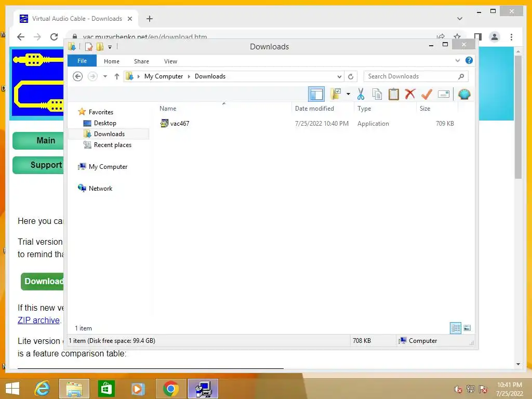Open the quick access toolbar customize arrow

coord(110,47)
